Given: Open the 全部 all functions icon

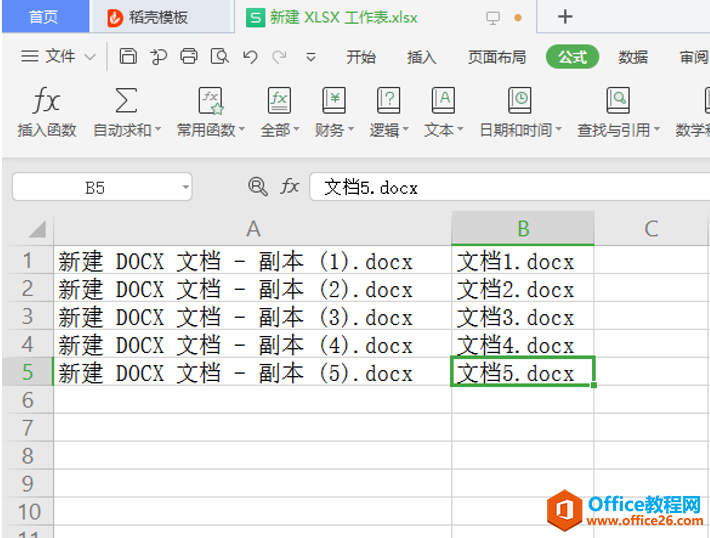Looking at the screenshot, I should pos(279,100).
